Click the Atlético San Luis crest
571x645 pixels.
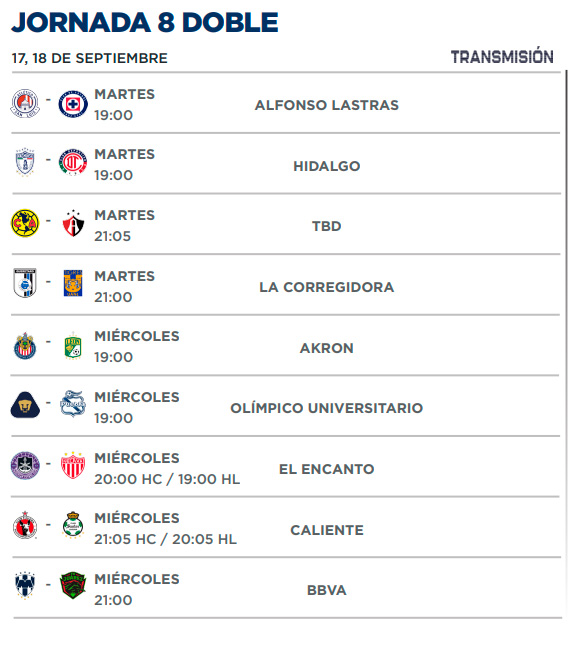tap(25, 103)
